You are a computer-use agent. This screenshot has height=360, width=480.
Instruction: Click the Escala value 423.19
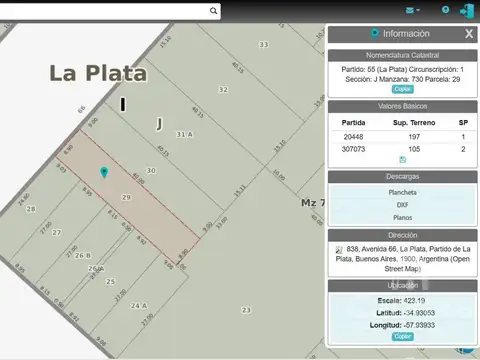tap(414, 301)
